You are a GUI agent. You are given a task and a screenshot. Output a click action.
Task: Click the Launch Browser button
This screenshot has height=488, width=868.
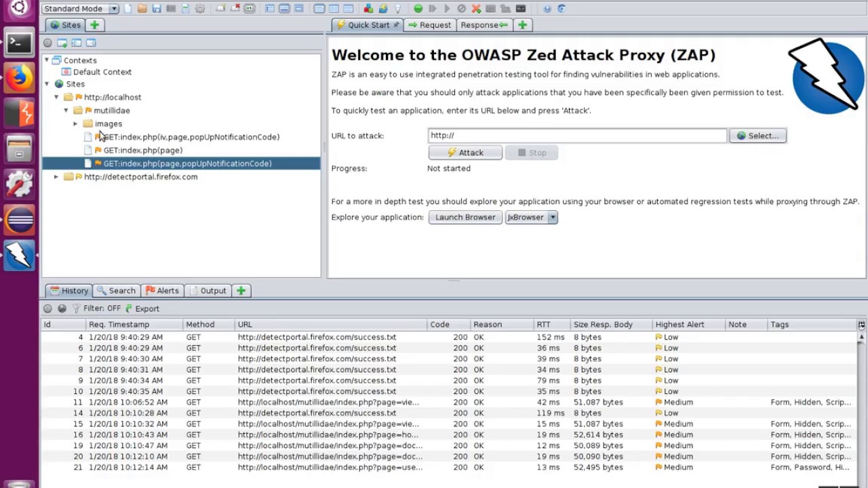[x=465, y=217]
